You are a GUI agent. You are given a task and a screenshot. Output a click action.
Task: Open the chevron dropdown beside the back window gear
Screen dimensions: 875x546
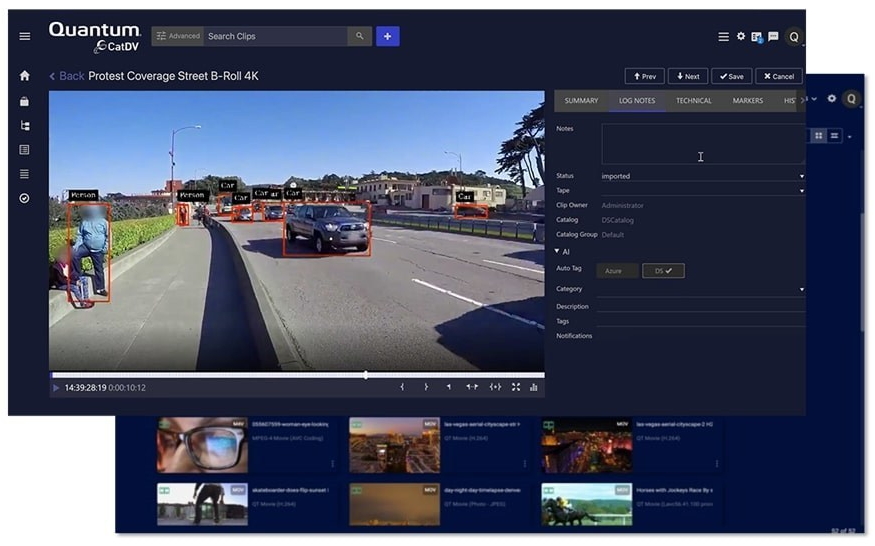tap(814, 99)
